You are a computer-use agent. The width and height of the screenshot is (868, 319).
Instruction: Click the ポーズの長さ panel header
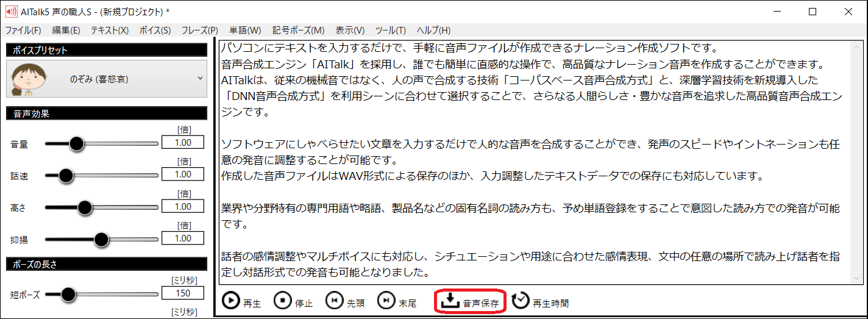[x=107, y=264]
